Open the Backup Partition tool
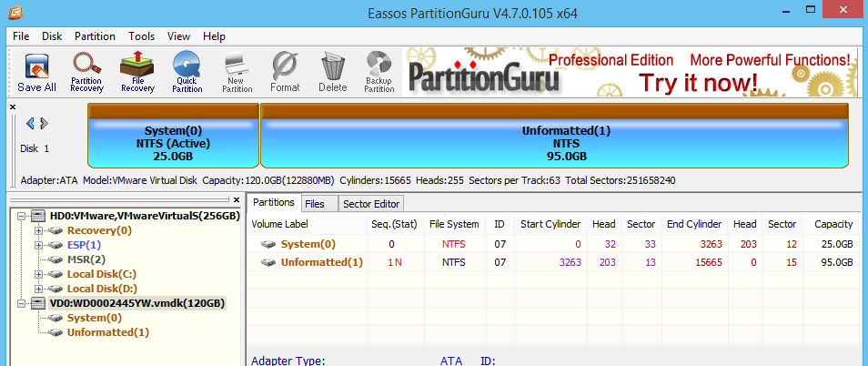Viewport: 868px width, 366px height. pyautogui.click(x=379, y=72)
